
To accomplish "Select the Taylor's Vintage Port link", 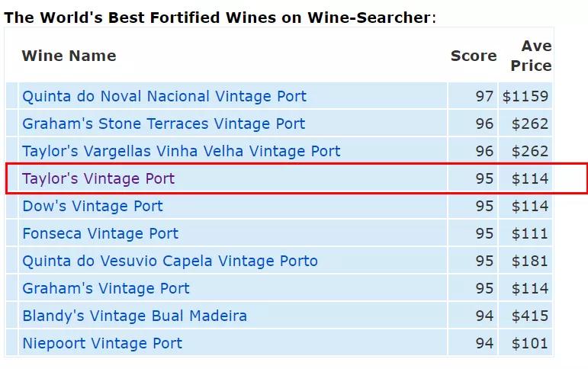I will [98, 179].
